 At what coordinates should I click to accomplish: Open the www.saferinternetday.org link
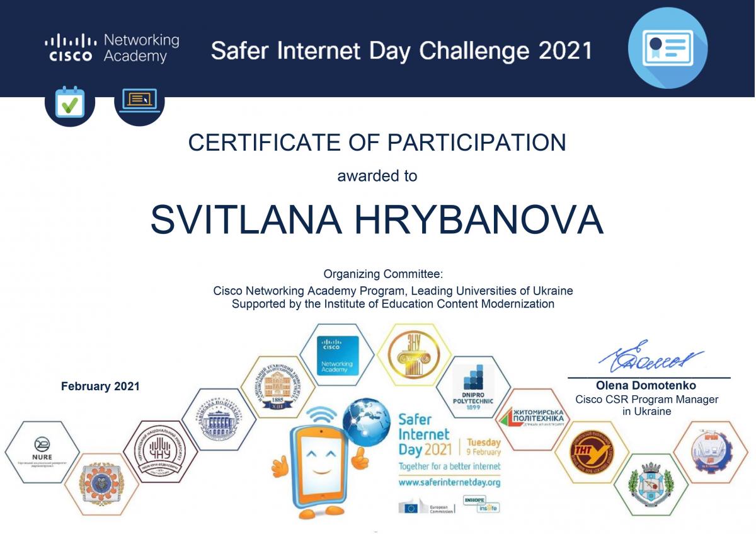449,482
